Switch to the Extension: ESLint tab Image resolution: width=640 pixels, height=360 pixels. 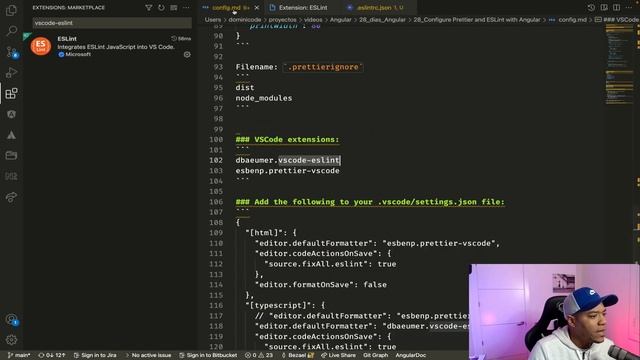click(303, 8)
